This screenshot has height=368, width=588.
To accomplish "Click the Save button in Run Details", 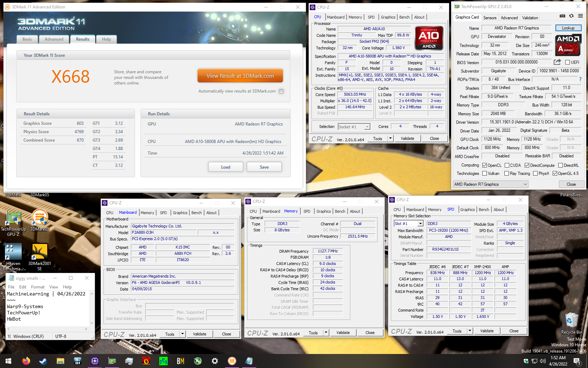I will point(264,167).
